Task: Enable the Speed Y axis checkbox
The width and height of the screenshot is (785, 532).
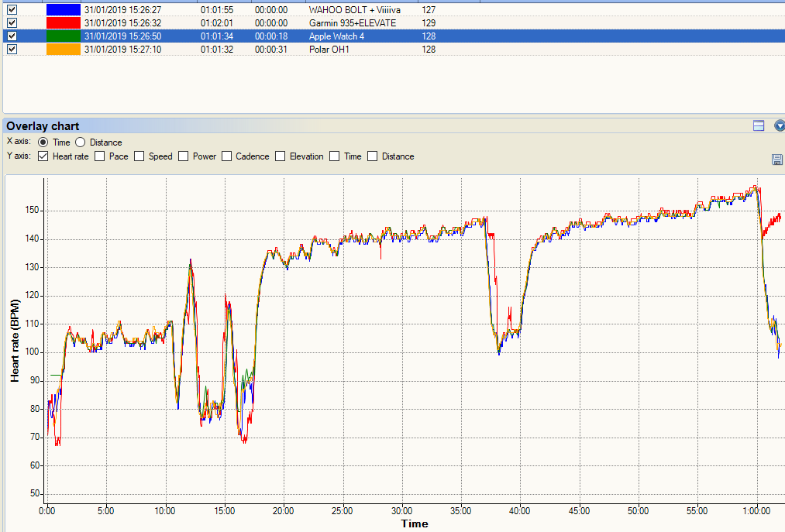Action: [x=139, y=156]
